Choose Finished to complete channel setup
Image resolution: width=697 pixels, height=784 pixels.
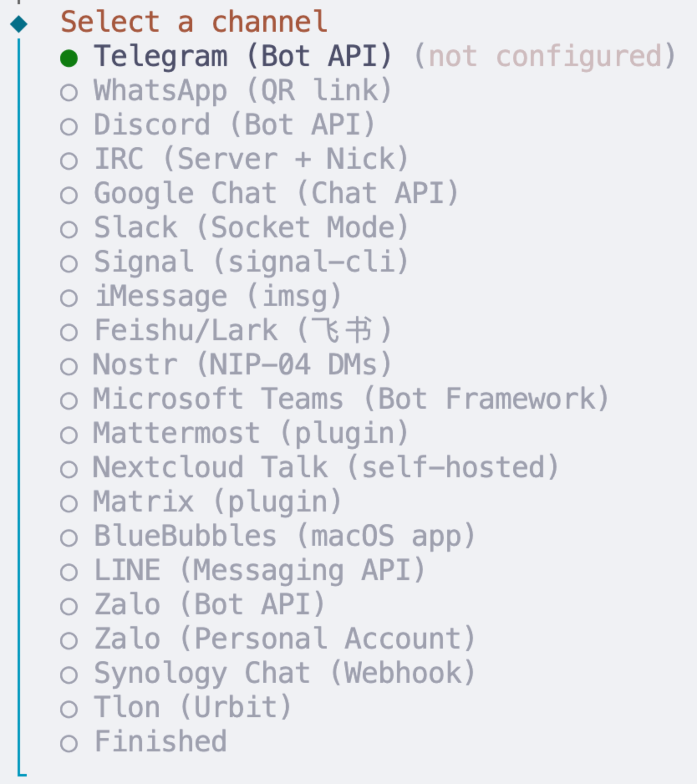pos(159,741)
